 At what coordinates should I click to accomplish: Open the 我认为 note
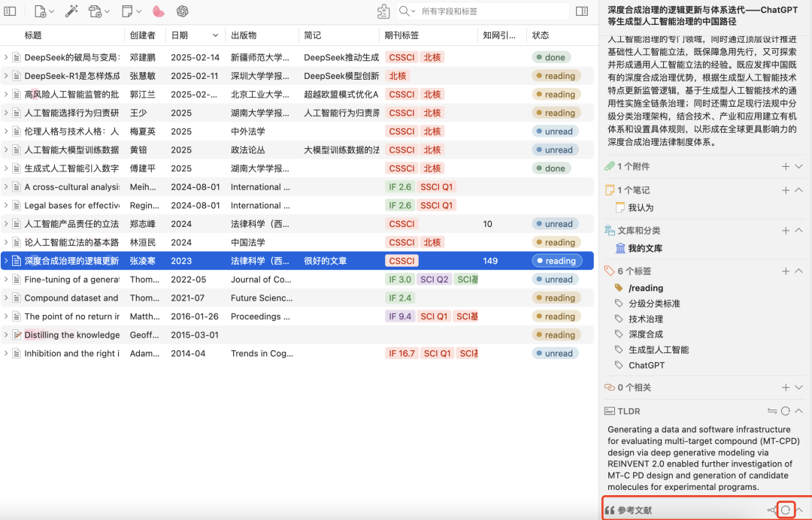click(x=641, y=207)
